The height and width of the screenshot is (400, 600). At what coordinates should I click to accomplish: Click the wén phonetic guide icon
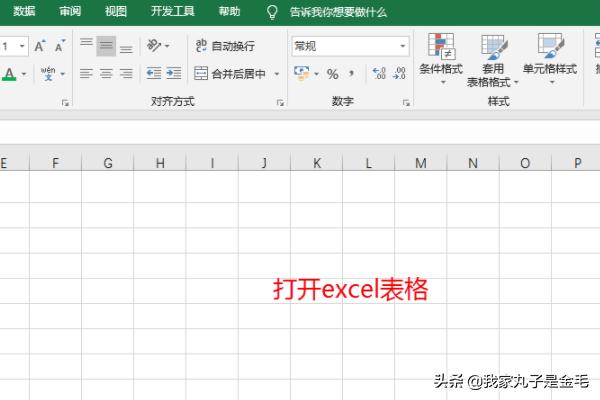pos(48,73)
